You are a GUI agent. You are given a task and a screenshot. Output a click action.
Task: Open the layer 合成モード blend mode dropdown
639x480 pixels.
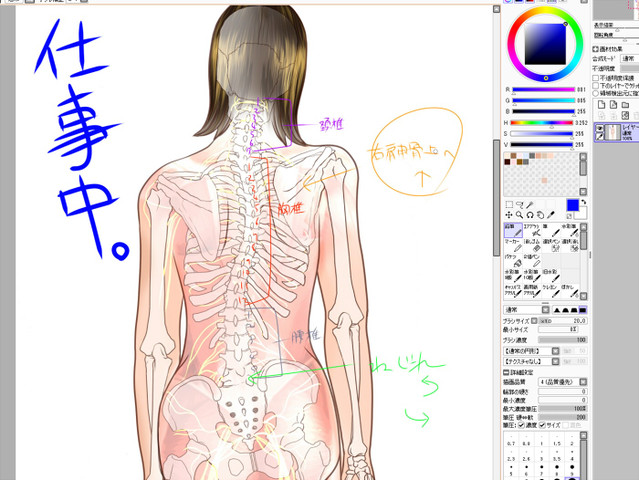point(629,59)
